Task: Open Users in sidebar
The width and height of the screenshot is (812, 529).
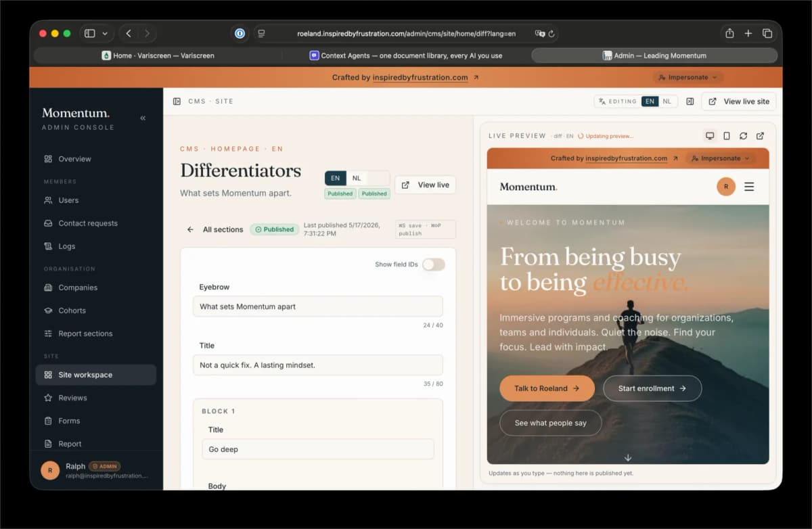Action: (96, 200)
